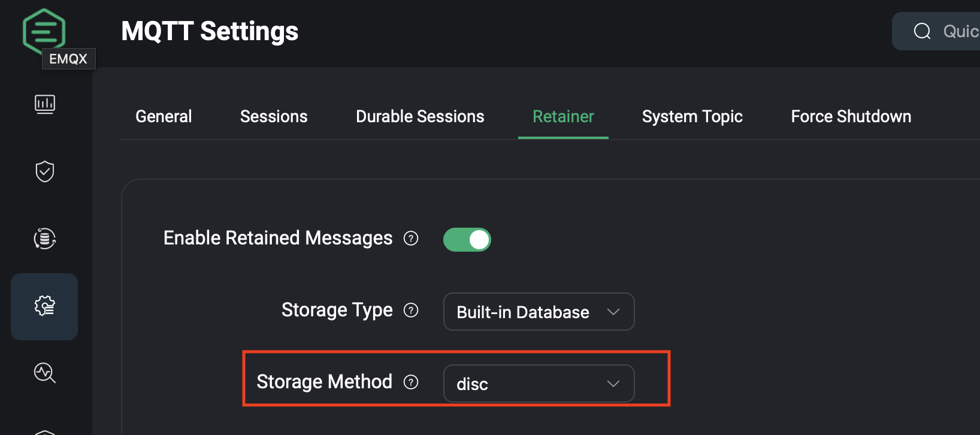The image size is (980, 435).
Task: Select the Retainer tab
Action: [x=563, y=116]
